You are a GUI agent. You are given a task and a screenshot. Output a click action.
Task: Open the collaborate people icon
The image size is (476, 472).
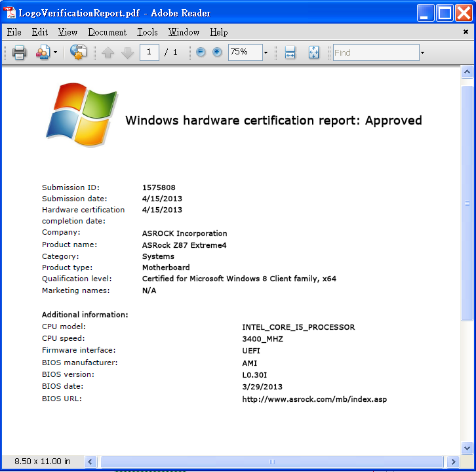coord(43,52)
